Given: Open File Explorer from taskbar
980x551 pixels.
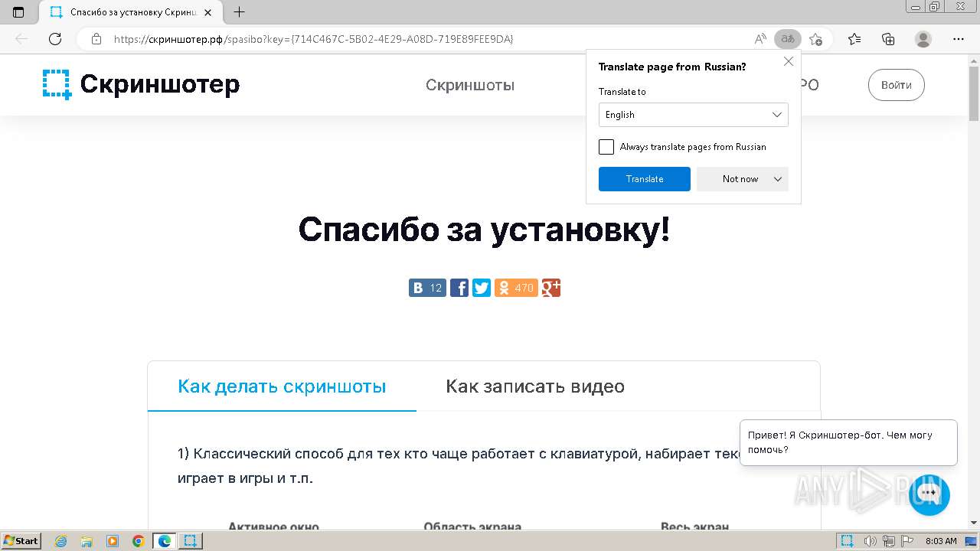Looking at the screenshot, I should pos(87,541).
